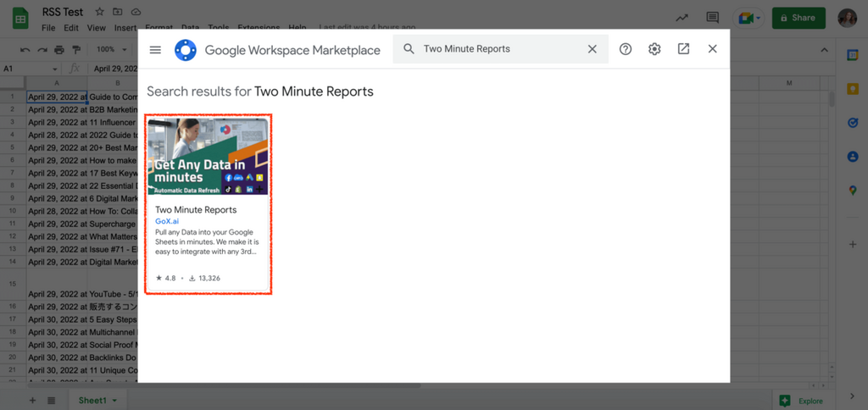Click the search magnifier icon

tap(409, 49)
